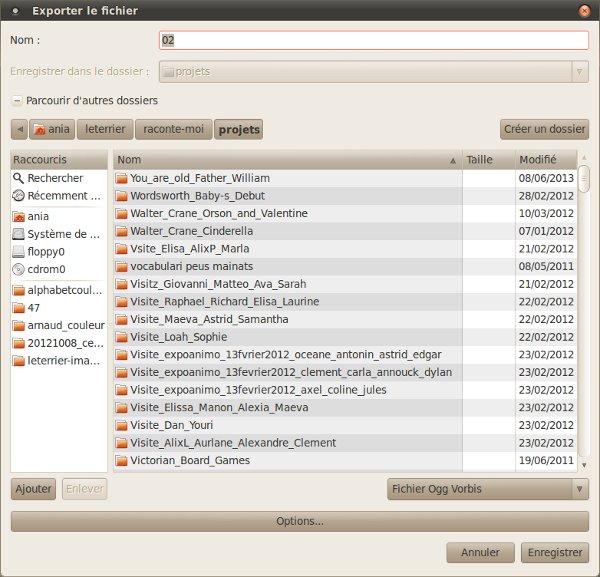Collapse Parcourir d'autres dossiers section

coord(17,101)
